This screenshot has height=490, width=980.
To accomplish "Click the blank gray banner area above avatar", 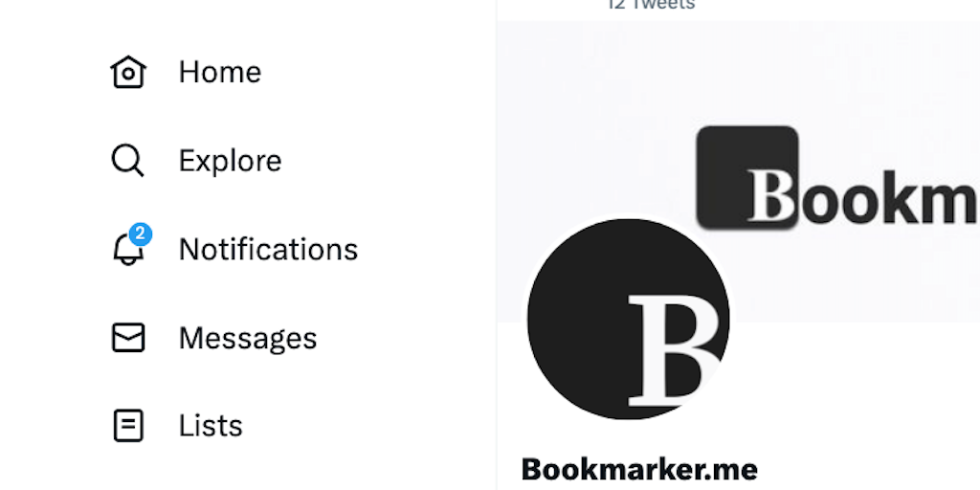I will click(593, 115).
